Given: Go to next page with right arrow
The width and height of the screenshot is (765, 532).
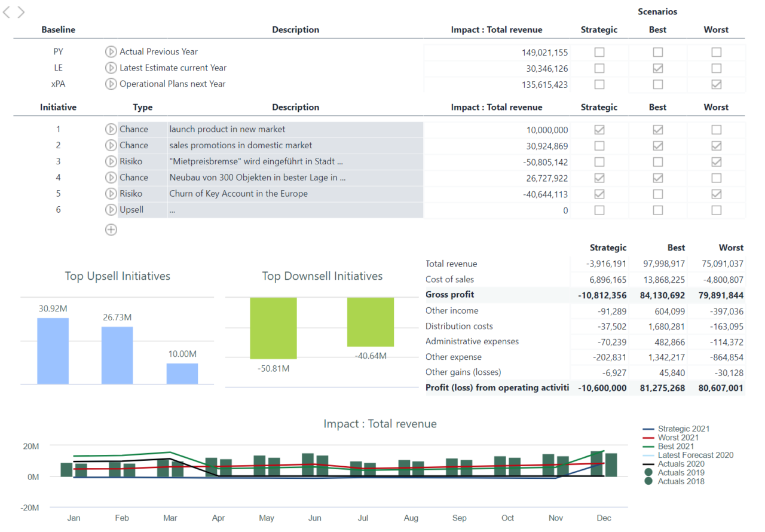Looking at the screenshot, I should (21, 12).
